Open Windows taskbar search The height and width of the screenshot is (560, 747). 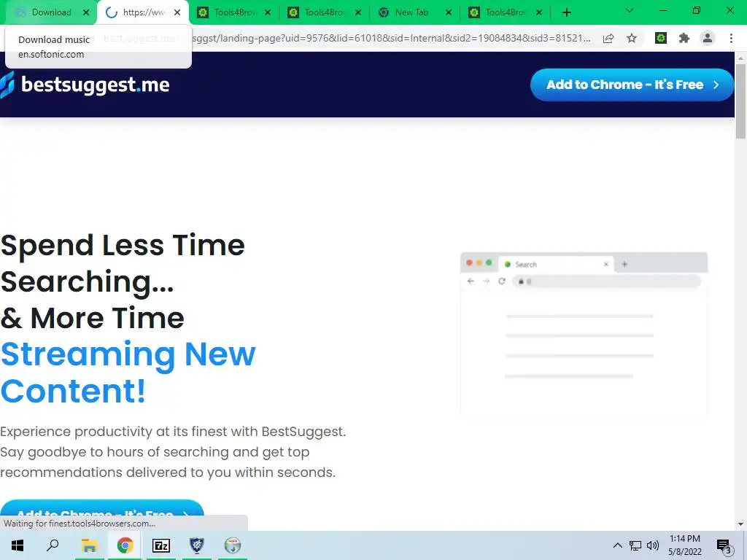tap(53, 545)
